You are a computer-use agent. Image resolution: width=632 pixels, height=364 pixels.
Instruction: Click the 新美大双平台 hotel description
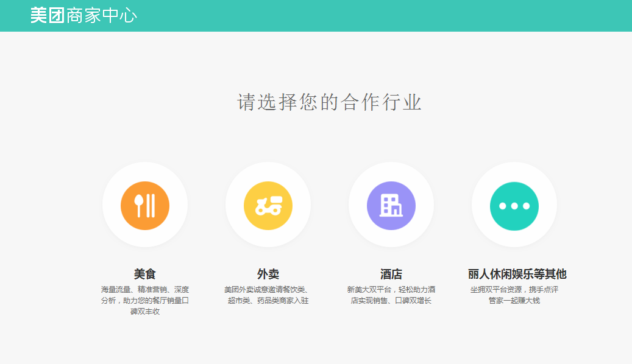pyautogui.click(x=391, y=295)
